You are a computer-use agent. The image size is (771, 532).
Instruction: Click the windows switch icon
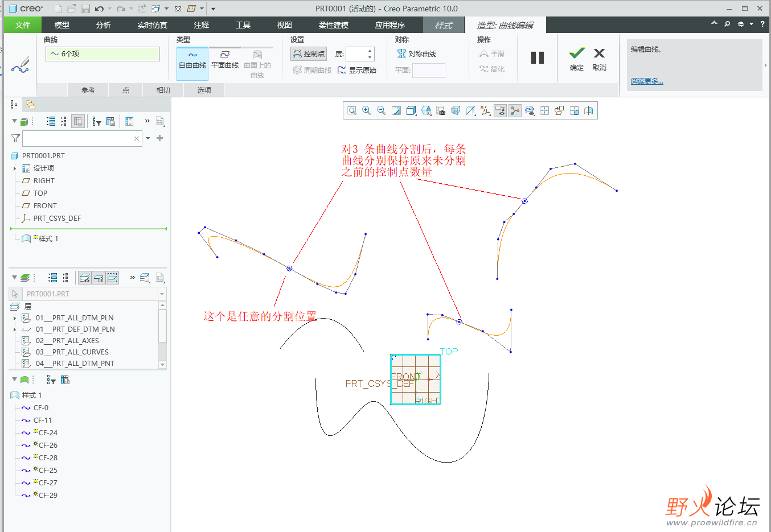pos(155,9)
